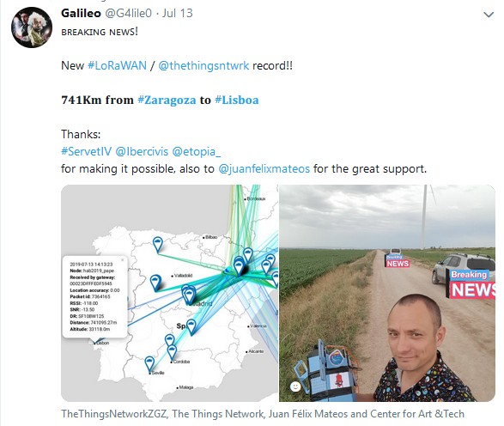Visit the @thethingsntwrk mention
Image resolution: width=504 pixels, height=426 pixels.
(203, 65)
